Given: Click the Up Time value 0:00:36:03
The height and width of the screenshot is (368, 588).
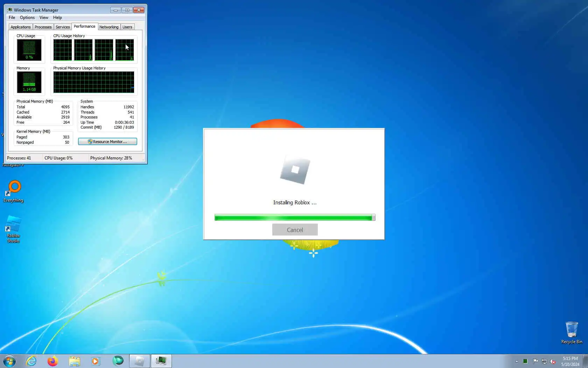Looking at the screenshot, I should (124, 122).
